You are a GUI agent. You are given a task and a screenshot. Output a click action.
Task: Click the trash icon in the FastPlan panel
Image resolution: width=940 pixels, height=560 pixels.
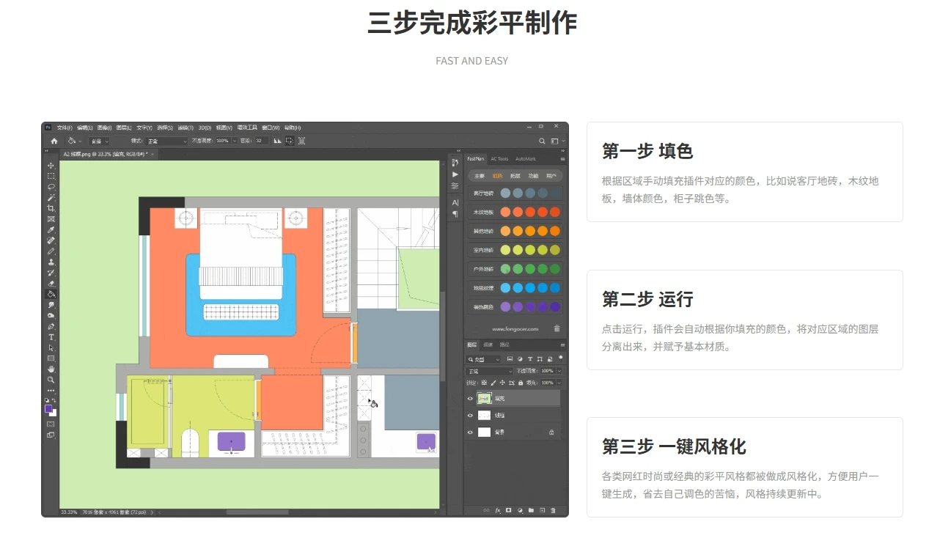557,329
